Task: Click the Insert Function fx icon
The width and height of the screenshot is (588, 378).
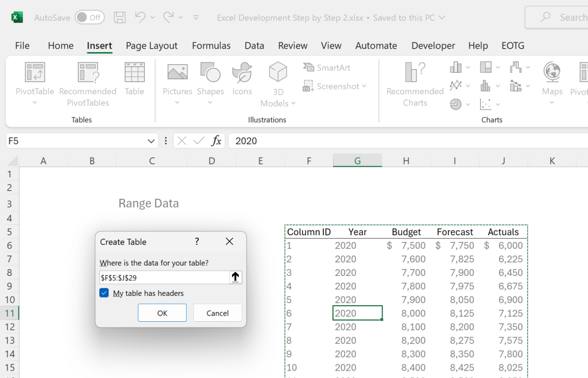Action: click(216, 141)
